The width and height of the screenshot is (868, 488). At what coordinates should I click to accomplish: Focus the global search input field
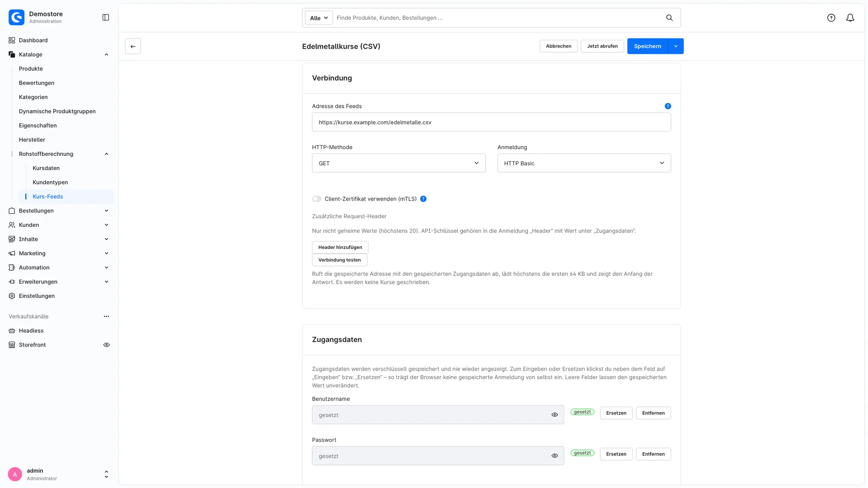[x=497, y=18]
